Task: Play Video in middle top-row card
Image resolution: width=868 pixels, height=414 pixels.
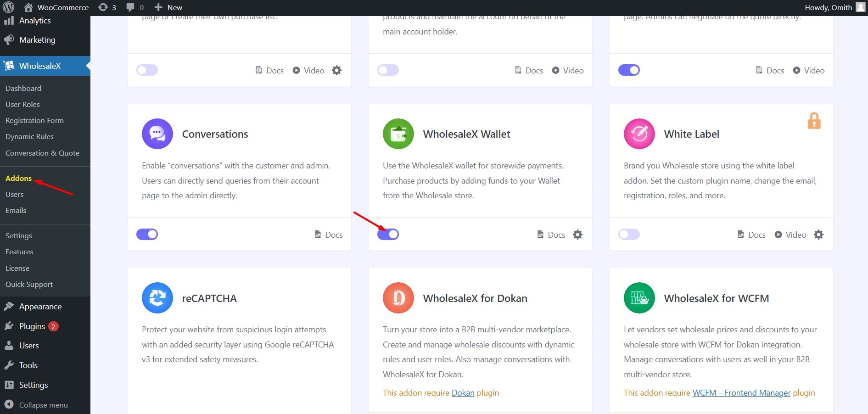Action: tap(568, 70)
